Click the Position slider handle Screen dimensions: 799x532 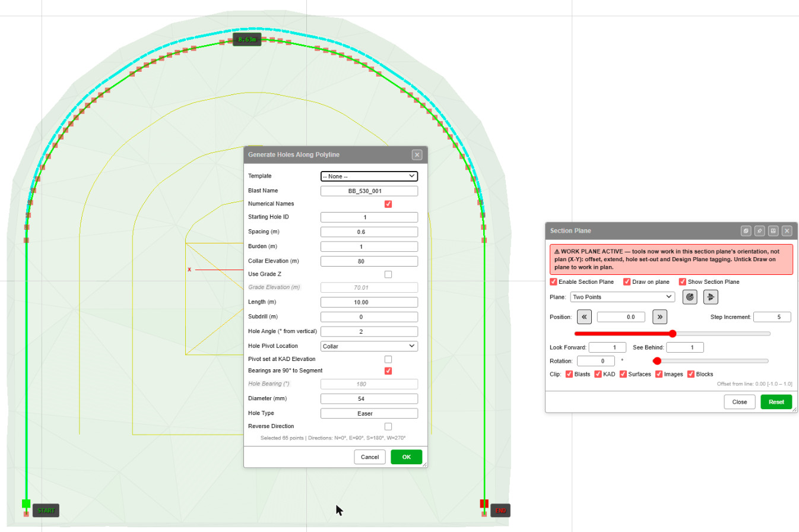(x=673, y=334)
